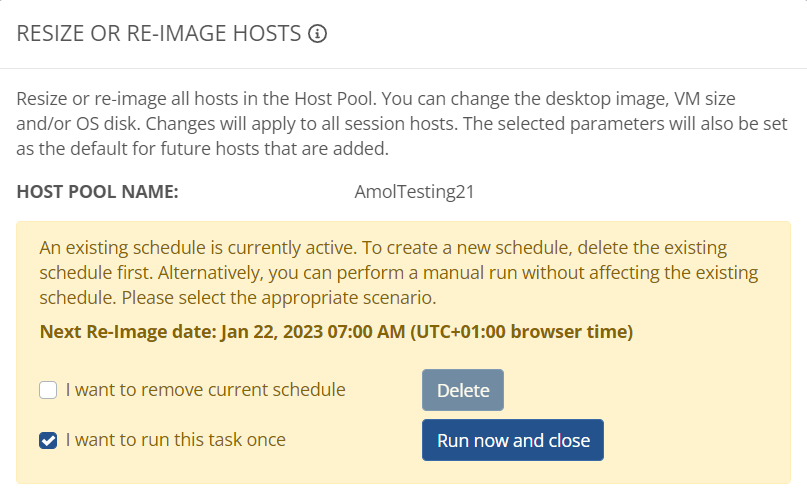Image resolution: width=807 pixels, height=495 pixels.
Task: Click the 'I want to run this task once' label
Action: (x=175, y=440)
